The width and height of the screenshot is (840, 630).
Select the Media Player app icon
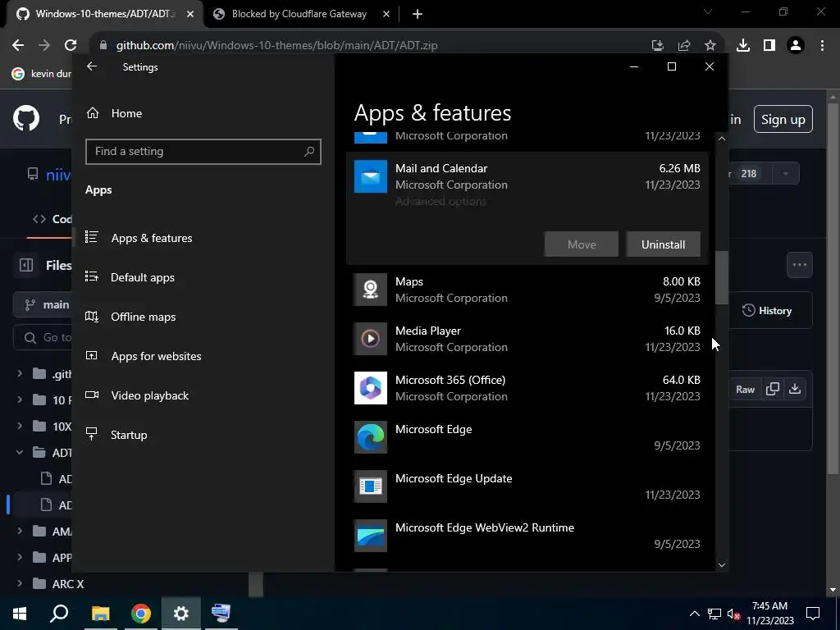pyautogui.click(x=370, y=339)
